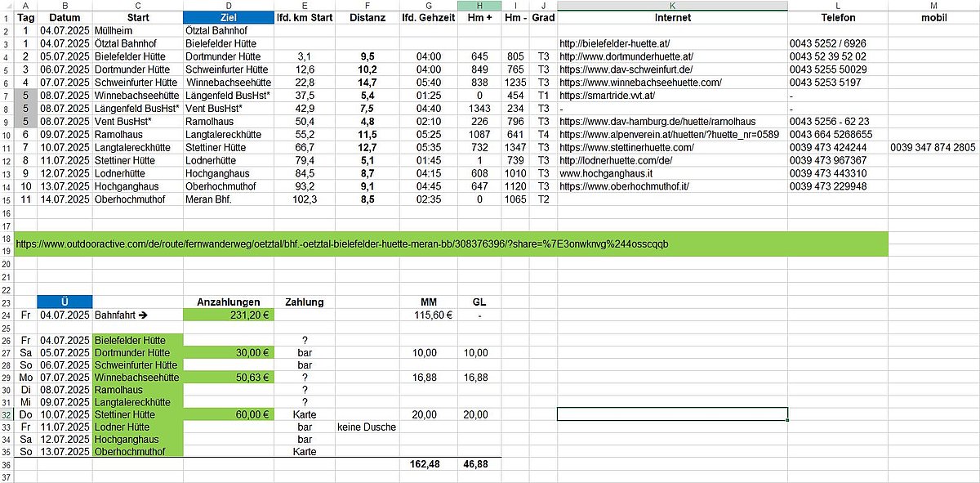Select column A header

pos(26,5)
